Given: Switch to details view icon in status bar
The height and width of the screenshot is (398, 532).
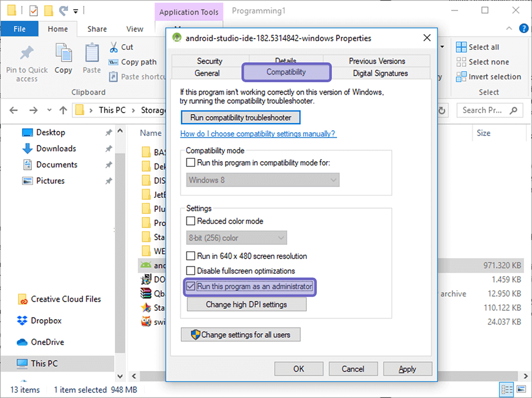Looking at the screenshot, I should coord(507,389).
